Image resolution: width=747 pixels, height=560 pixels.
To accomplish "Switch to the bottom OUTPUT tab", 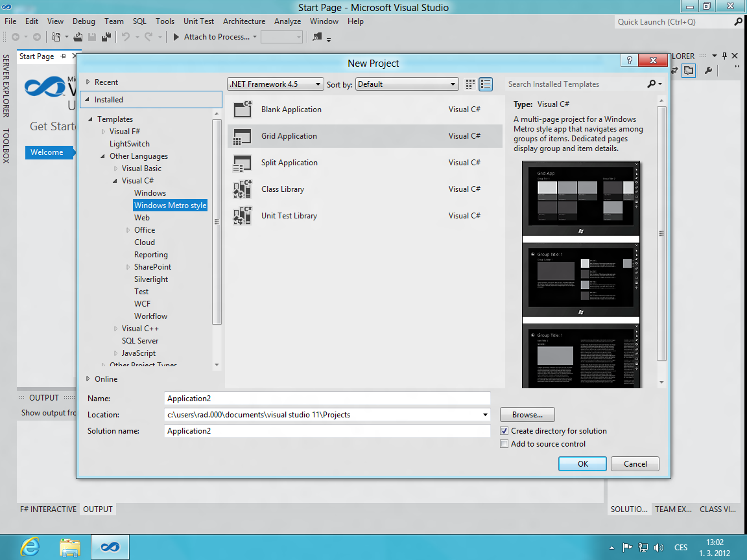I will pos(98,509).
